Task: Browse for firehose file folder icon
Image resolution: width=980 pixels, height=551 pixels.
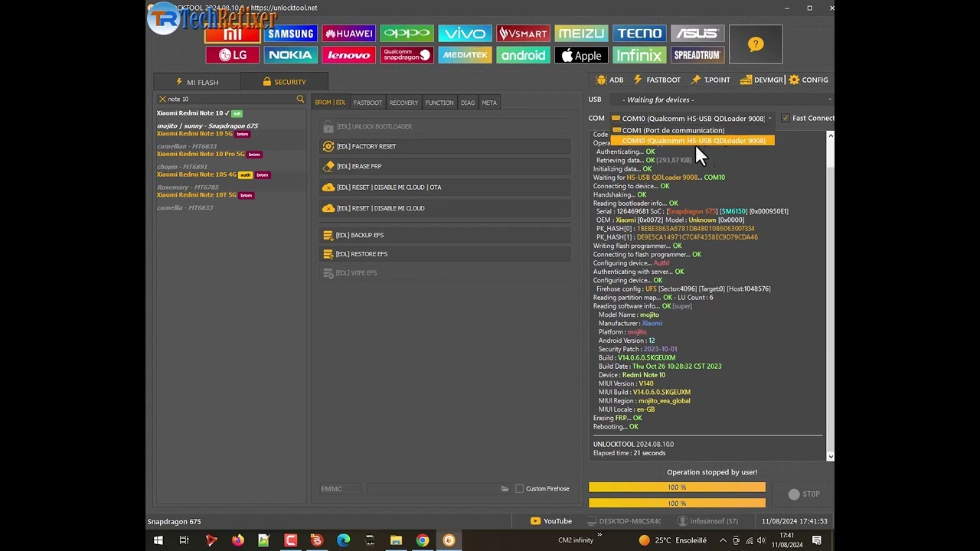Action: click(505, 488)
